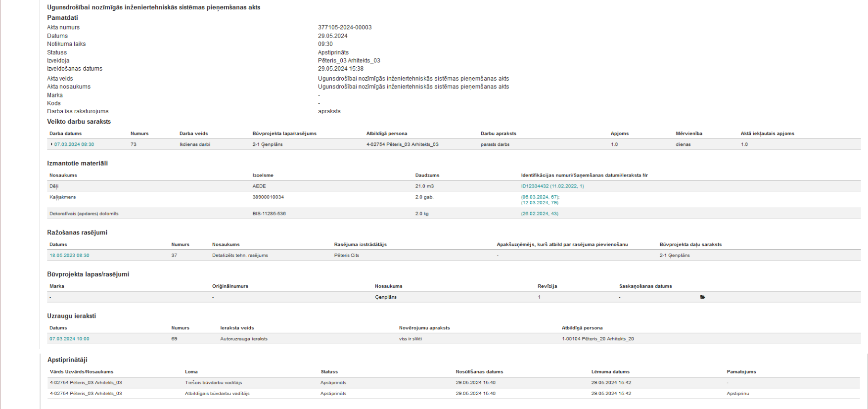Click the 'Uzraugu ieraksti' section heading

tap(72, 316)
